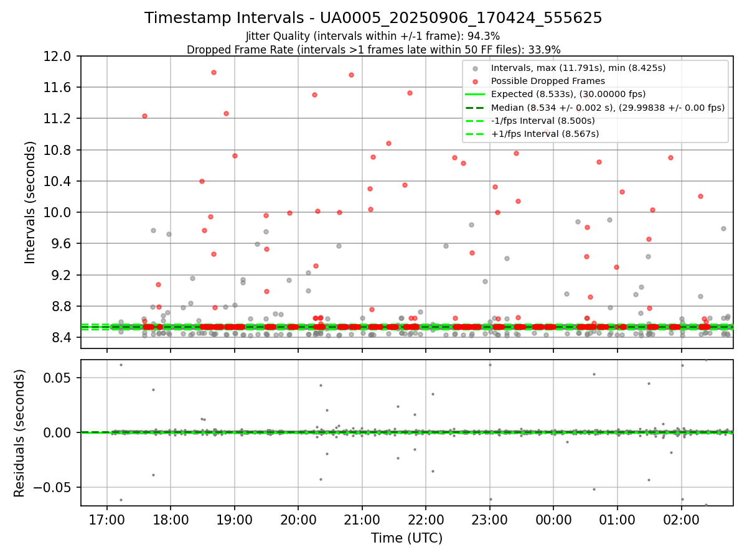Click the 21:00 x-axis tick label

[x=362, y=518]
